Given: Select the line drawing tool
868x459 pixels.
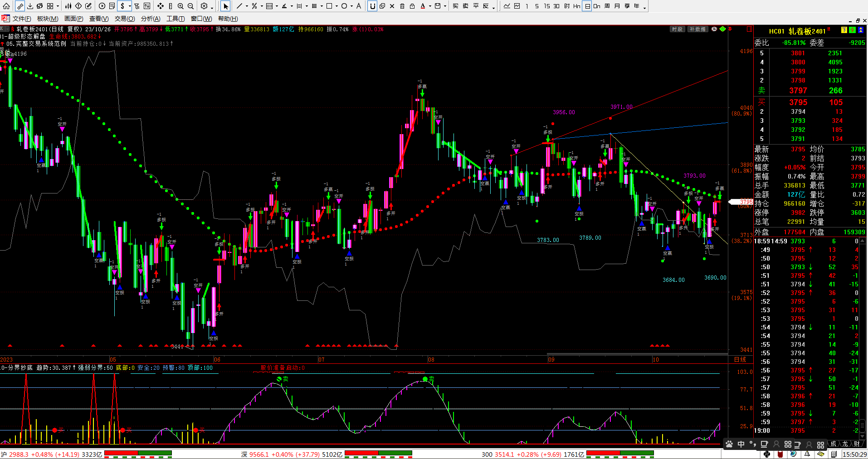Looking at the screenshot, I should tap(239, 6).
